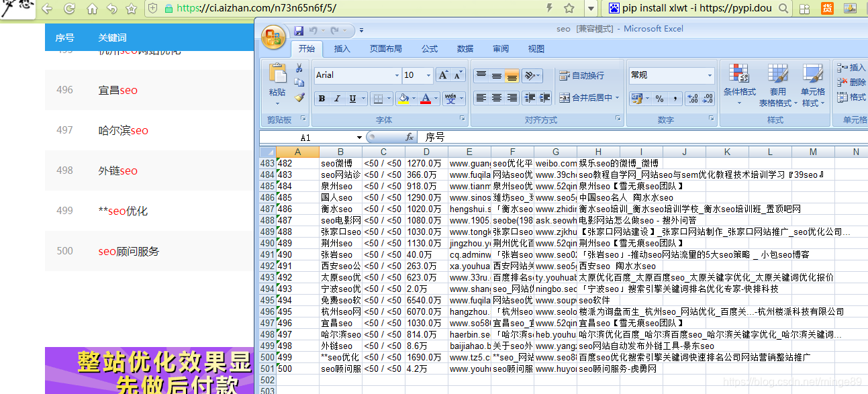This screenshot has width=868, height=394.
Task: Bookmark the page with the address bar star
Action: [569, 8]
